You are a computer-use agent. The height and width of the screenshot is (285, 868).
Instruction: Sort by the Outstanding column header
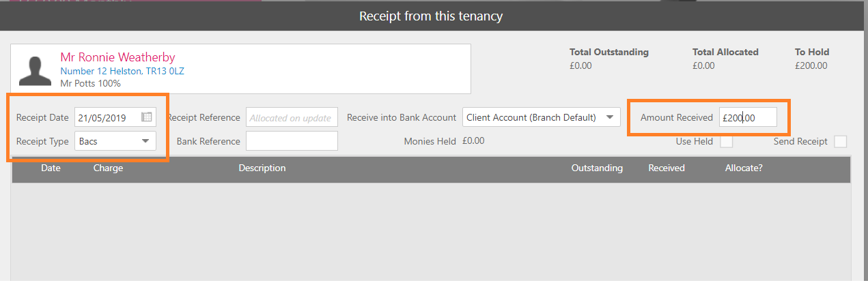coord(596,168)
